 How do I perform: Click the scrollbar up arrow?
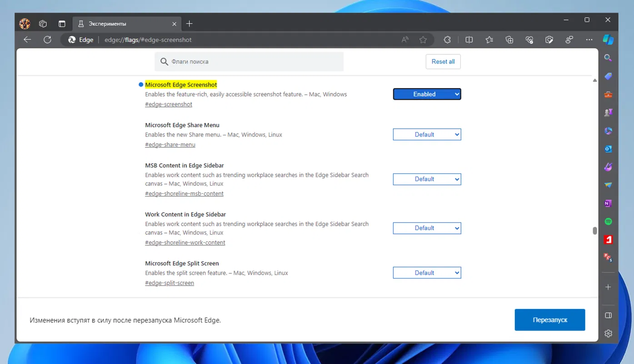click(x=594, y=80)
